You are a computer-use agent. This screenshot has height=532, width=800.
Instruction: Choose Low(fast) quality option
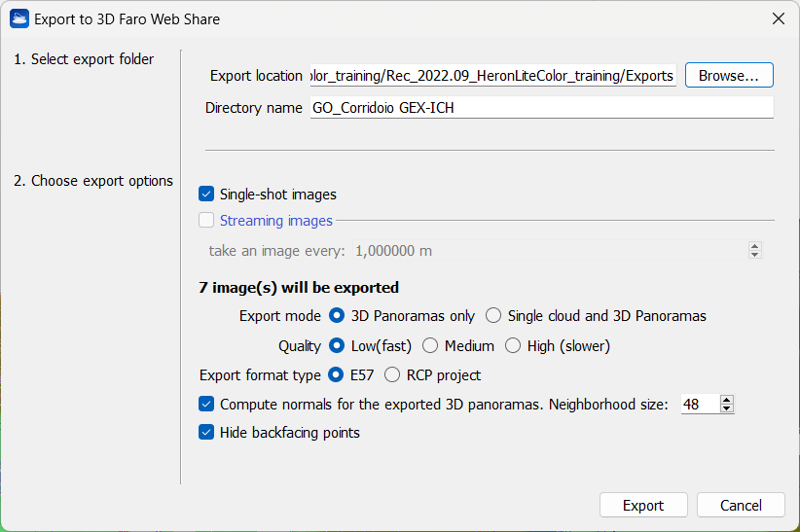(338, 346)
